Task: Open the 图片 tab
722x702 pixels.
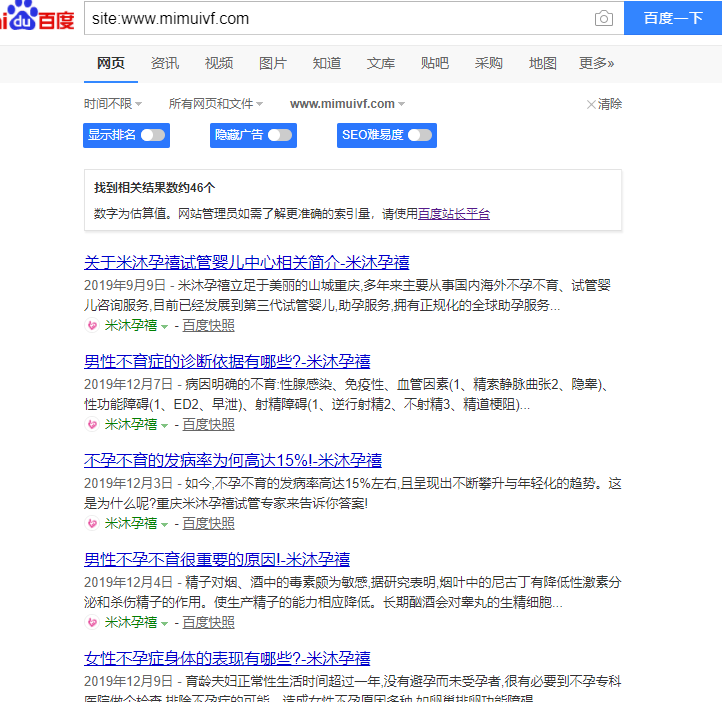Action: click(x=273, y=64)
